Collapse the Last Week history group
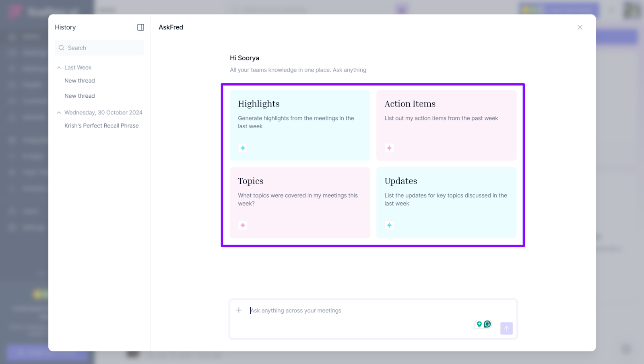This screenshot has width=644, height=364. coord(59,68)
